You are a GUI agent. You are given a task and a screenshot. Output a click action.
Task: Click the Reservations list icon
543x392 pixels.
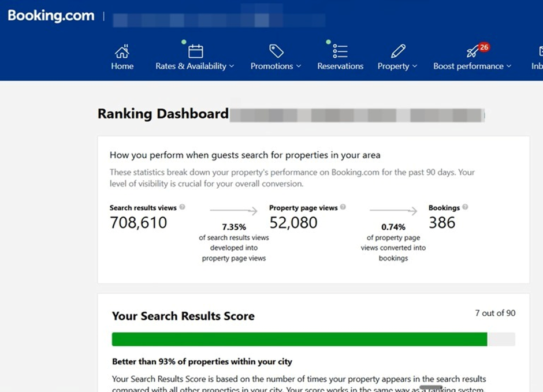pyautogui.click(x=340, y=51)
